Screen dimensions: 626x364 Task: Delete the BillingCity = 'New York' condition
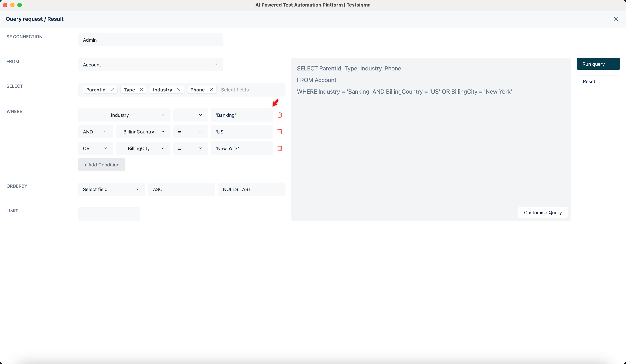pyautogui.click(x=279, y=148)
